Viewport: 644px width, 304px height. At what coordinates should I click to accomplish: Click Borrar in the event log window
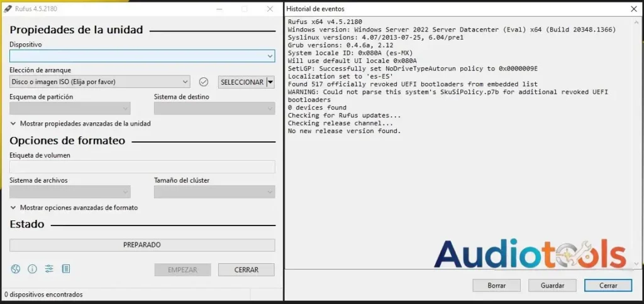(x=497, y=286)
